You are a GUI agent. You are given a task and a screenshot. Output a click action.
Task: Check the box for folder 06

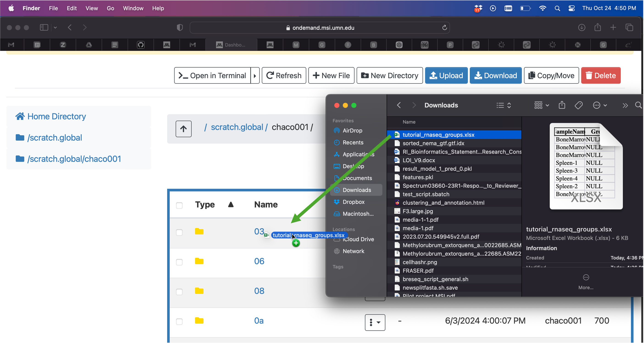(x=179, y=262)
